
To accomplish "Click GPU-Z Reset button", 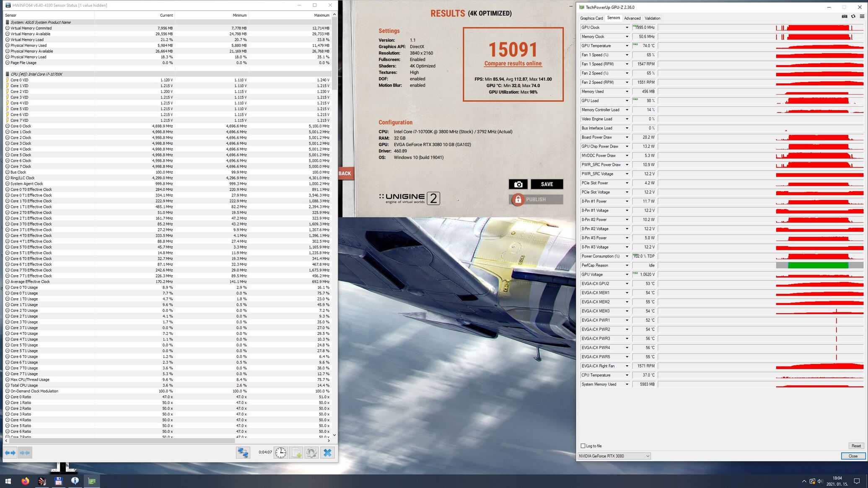I will pyautogui.click(x=856, y=446).
